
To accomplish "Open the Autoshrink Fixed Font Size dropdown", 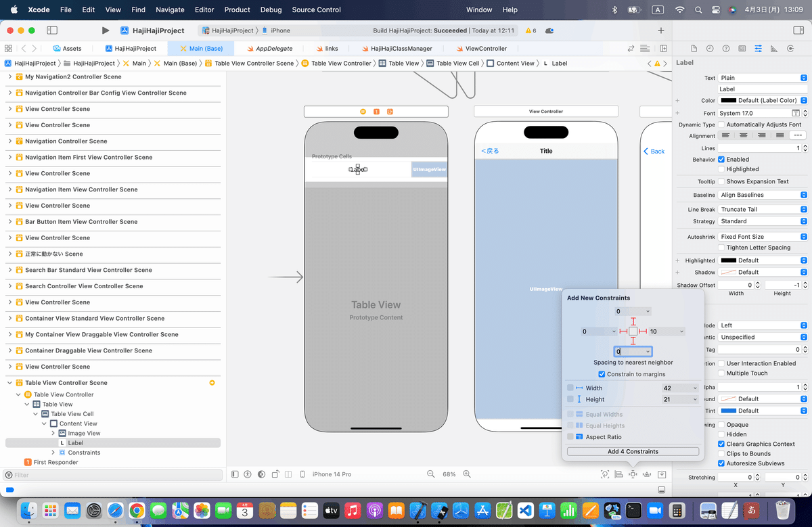I will [763, 237].
